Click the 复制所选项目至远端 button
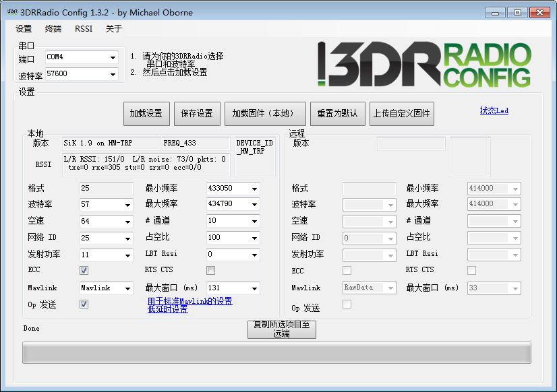Viewport: 557px width, 392px height. 281,329
